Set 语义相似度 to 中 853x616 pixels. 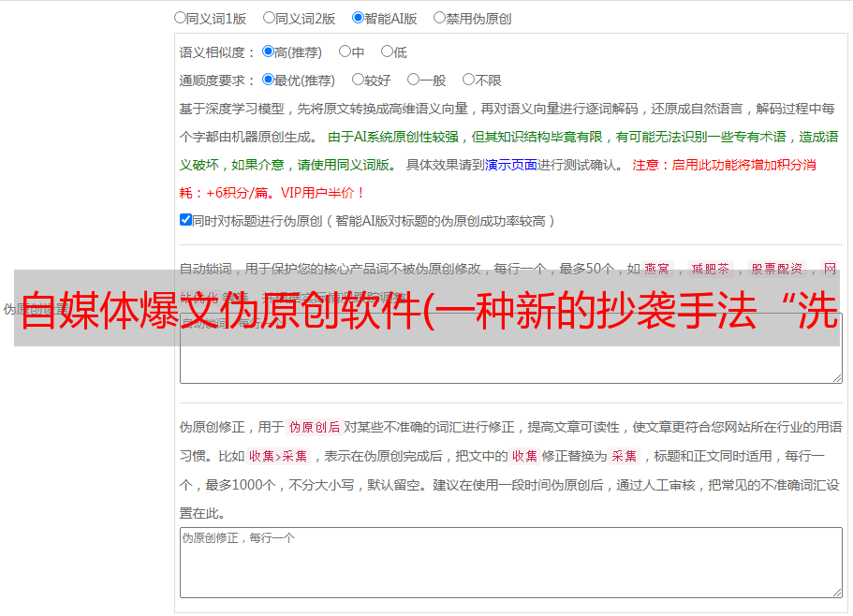point(345,51)
